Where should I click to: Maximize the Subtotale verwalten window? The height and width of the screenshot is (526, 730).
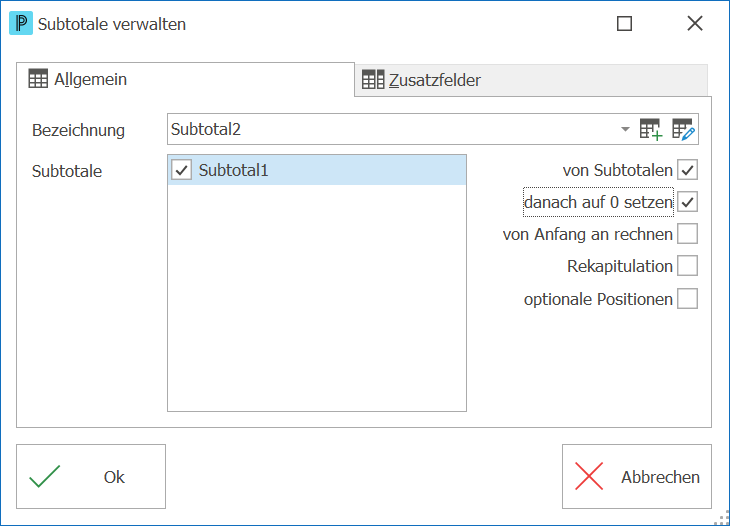coord(624,23)
